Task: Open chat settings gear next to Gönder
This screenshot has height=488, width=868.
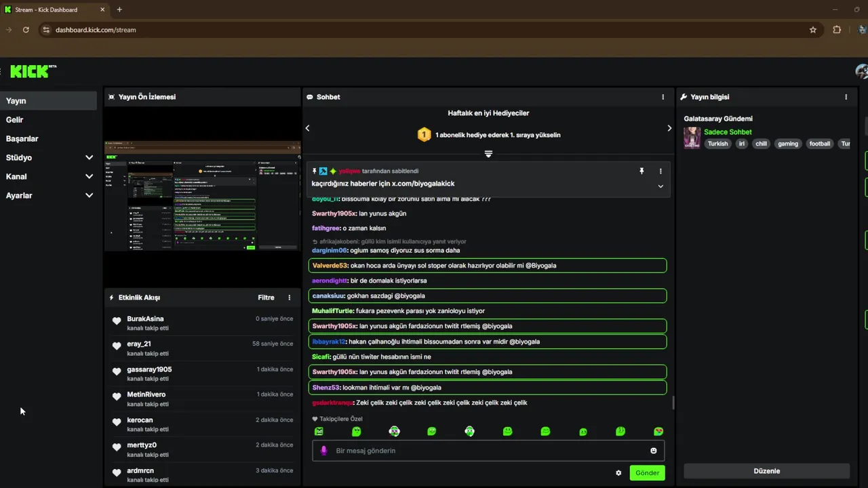Action: pos(618,473)
